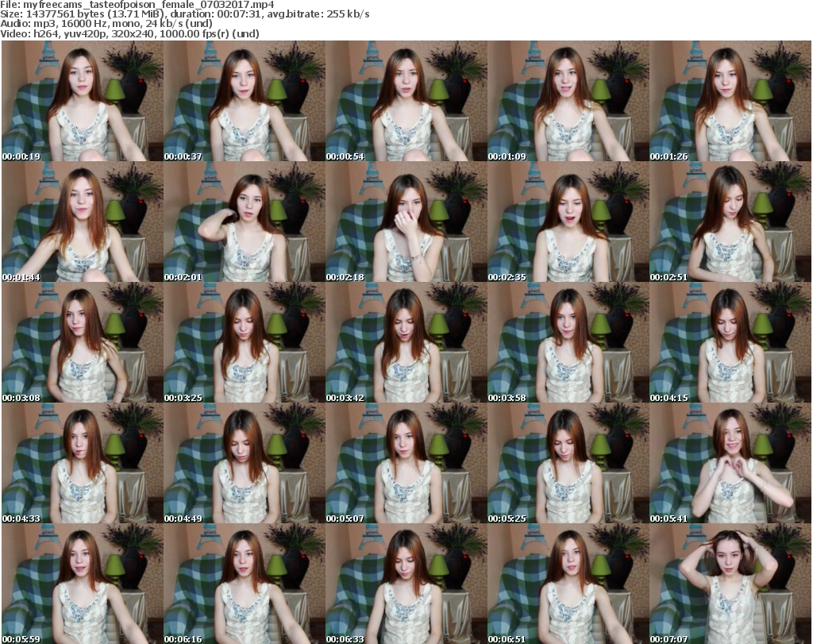
Task: Click the 00:01:26 thumbnail
Action: 730,101
